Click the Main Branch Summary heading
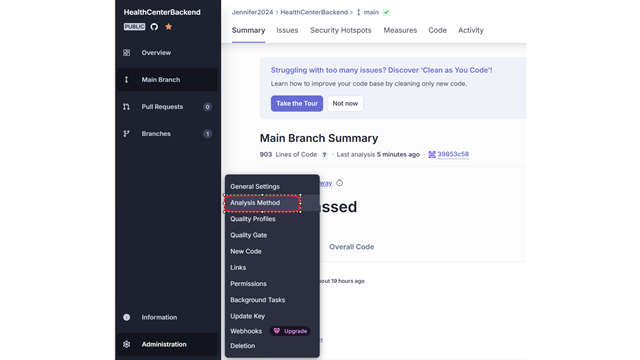 click(319, 138)
